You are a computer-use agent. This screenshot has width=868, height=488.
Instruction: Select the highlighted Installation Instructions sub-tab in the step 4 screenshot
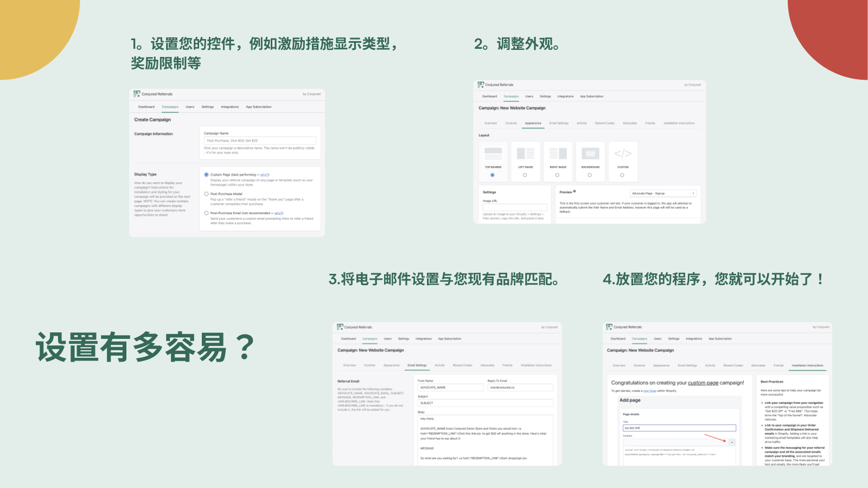[x=807, y=365]
